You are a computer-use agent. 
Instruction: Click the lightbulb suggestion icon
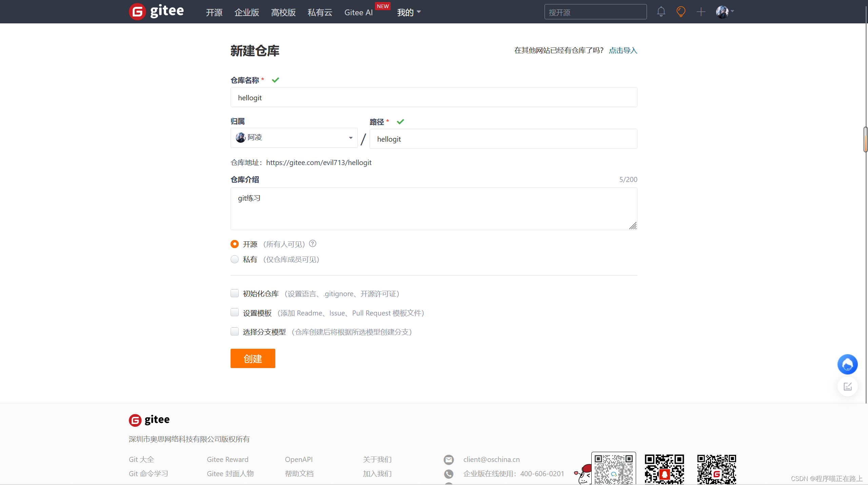(681, 12)
